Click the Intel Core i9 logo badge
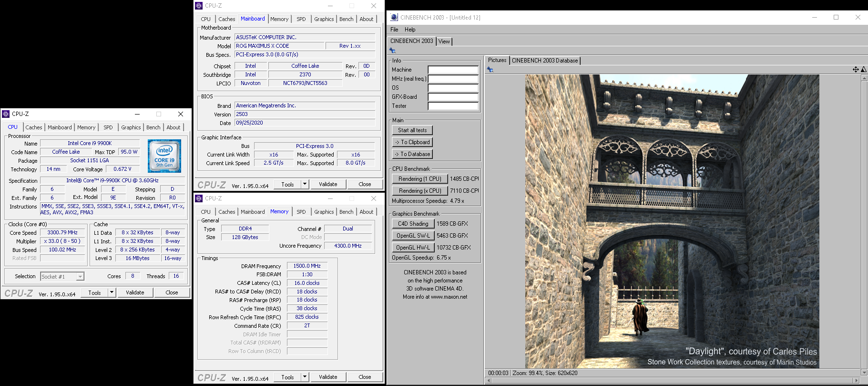 (164, 156)
